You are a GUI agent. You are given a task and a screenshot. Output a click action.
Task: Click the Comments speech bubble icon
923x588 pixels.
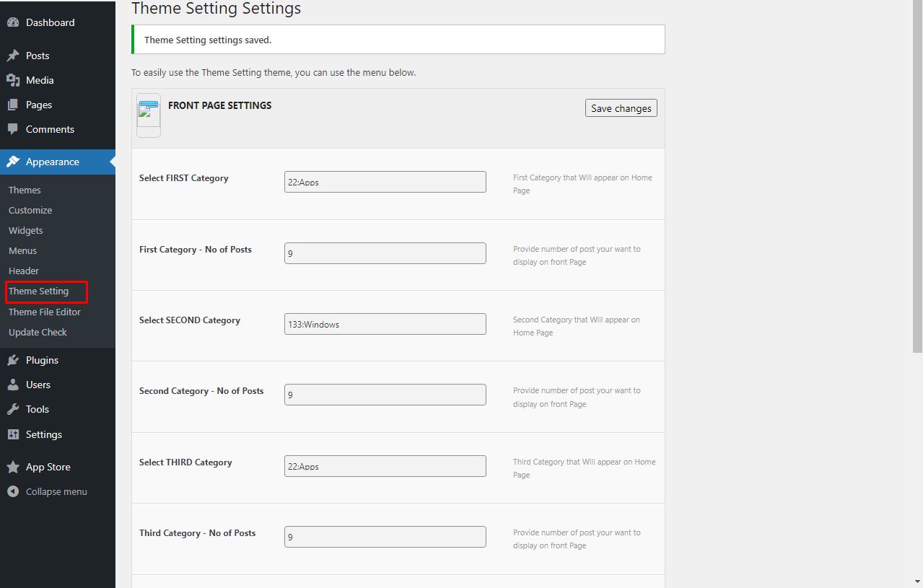tap(13, 129)
